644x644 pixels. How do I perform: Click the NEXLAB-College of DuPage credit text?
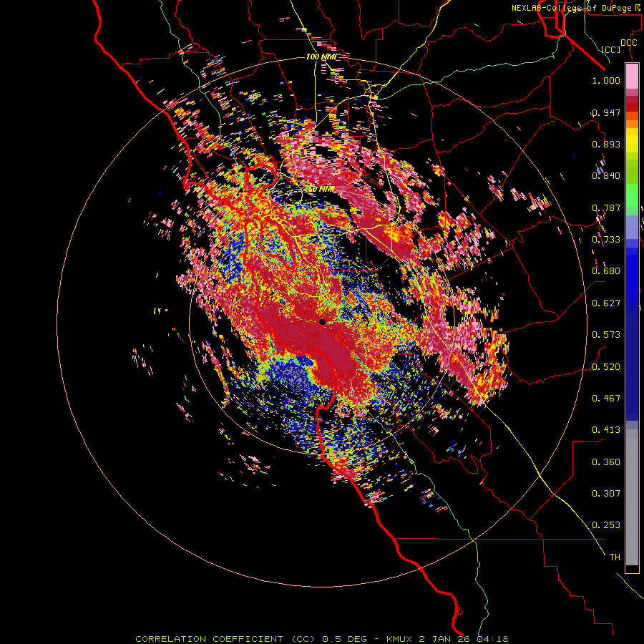[576, 8]
